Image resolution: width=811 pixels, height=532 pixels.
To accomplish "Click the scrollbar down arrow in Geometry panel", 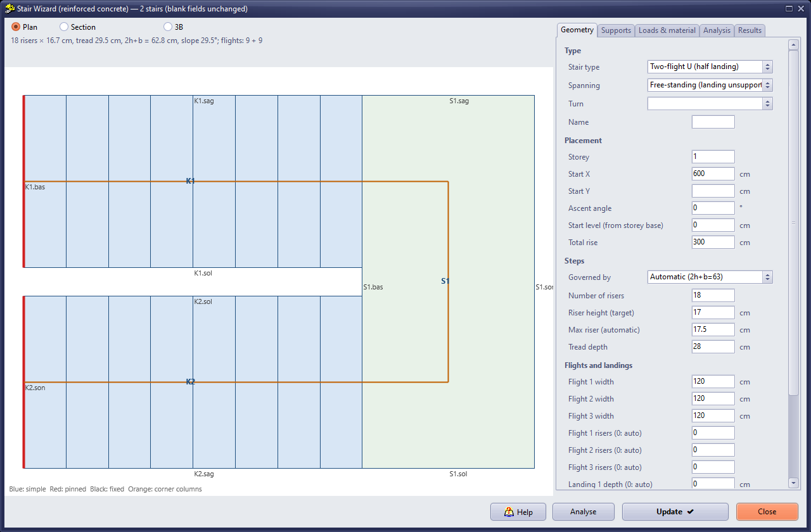I will (794, 483).
